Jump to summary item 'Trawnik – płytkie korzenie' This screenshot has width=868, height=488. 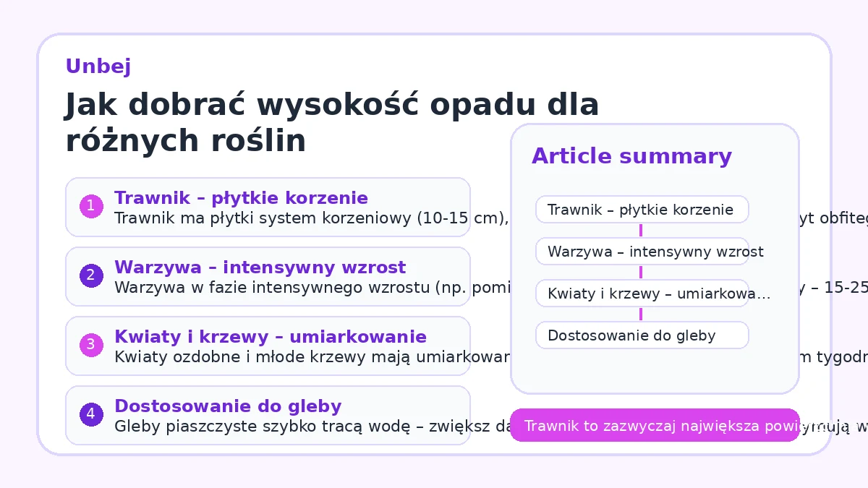(x=642, y=210)
